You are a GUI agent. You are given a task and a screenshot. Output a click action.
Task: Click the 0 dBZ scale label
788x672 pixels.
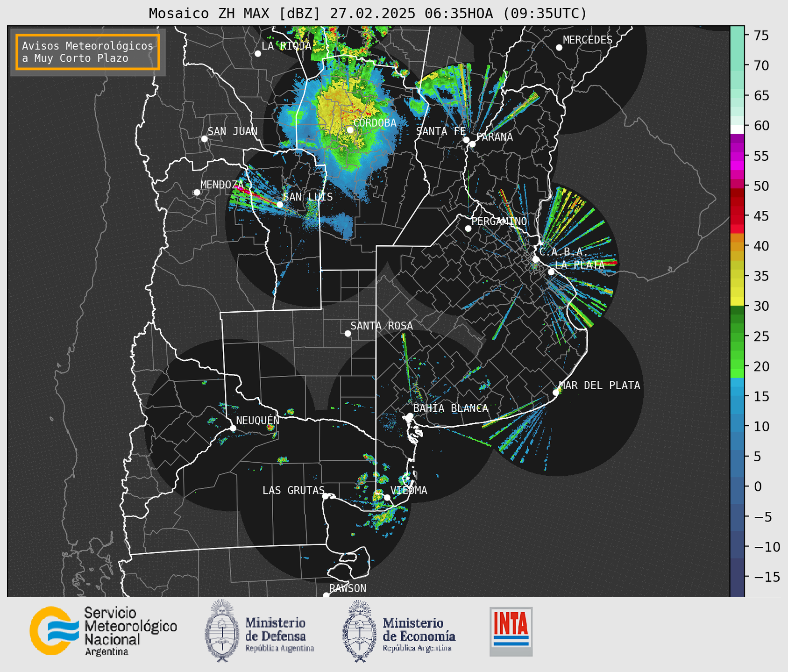click(x=757, y=486)
